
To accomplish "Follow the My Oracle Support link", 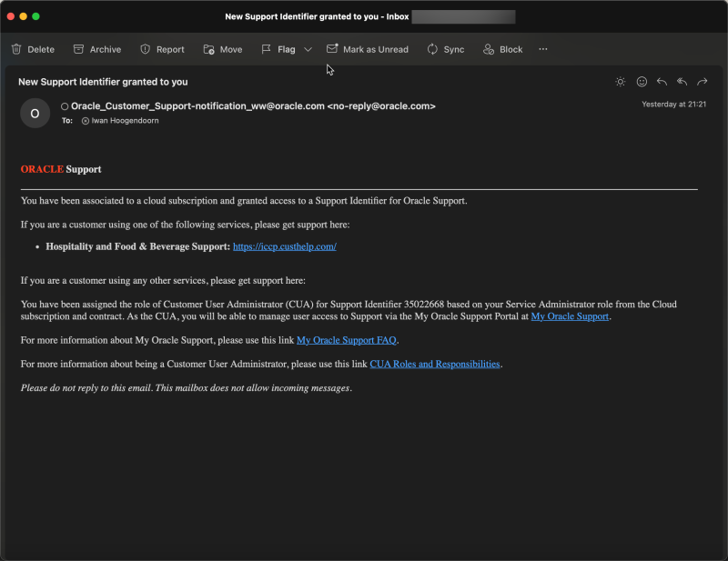I will click(x=570, y=316).
